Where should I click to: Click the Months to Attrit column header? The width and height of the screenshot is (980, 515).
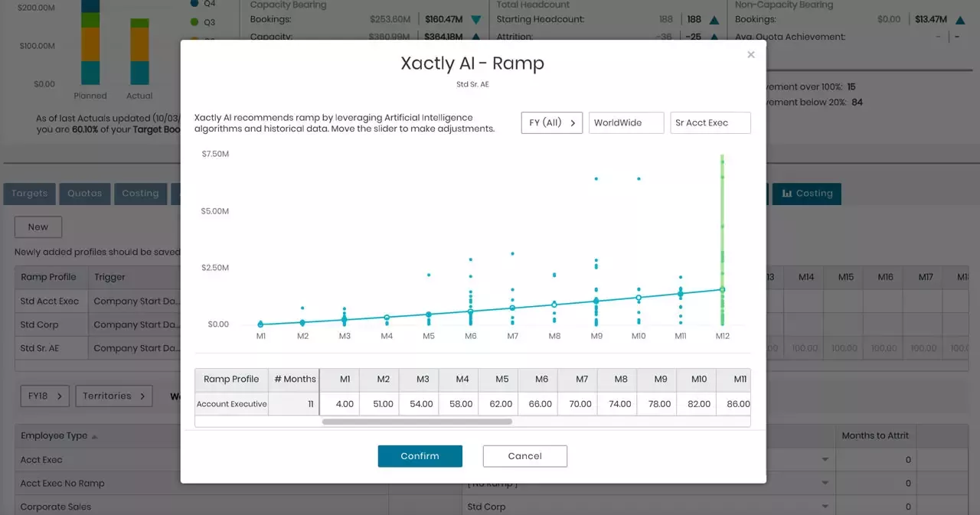[x=875, y=436]
